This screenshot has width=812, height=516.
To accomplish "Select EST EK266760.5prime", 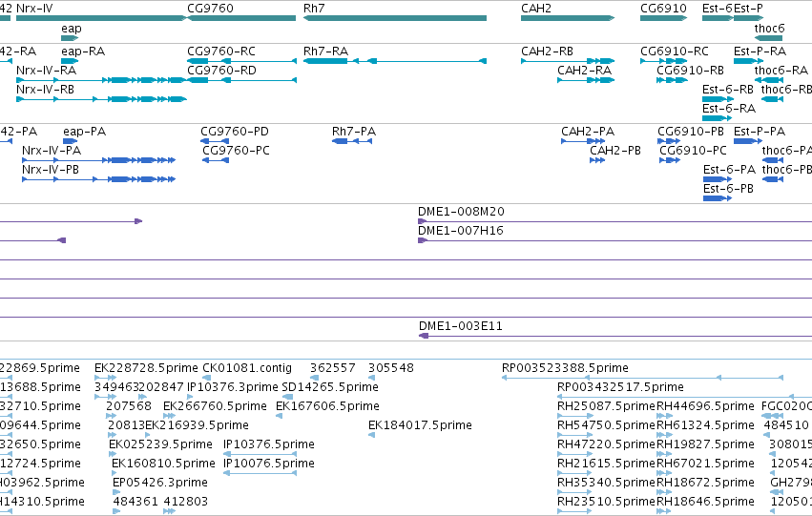I will [169, 416].
